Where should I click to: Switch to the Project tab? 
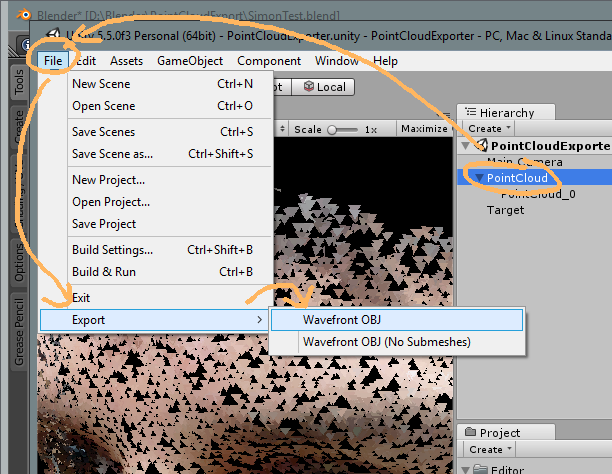click(x=506, y=433)
